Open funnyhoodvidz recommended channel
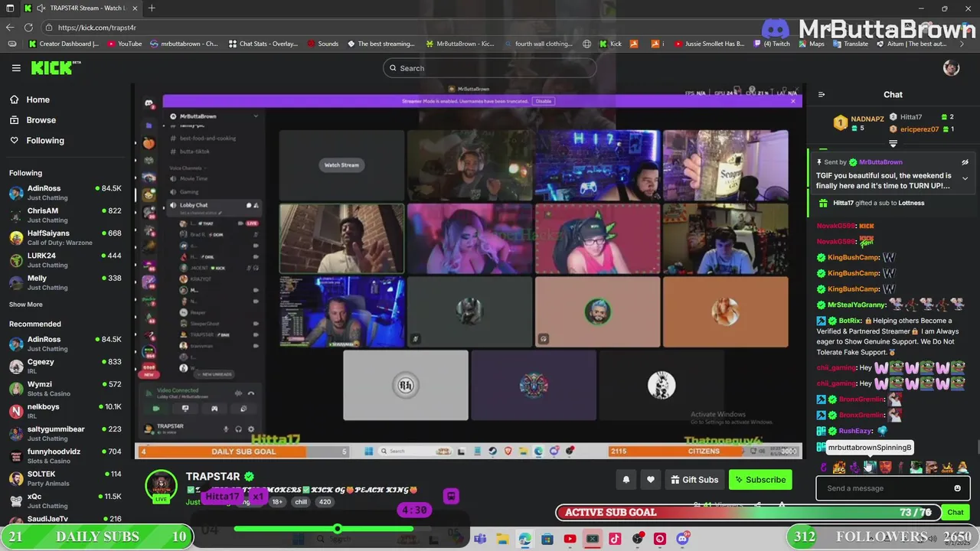The height and width of the screenshot is (551, 980). tap(65, 456)
